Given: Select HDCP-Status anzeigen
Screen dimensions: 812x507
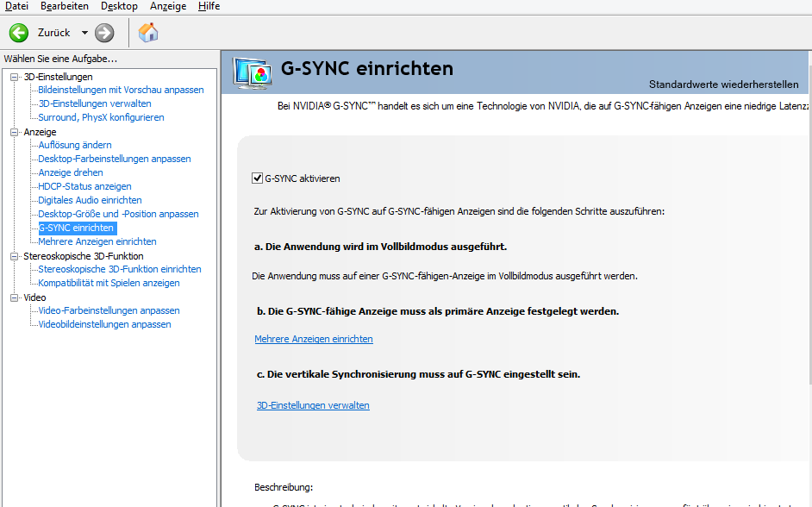Looking at the screenshot, I should tap(85, 186).
